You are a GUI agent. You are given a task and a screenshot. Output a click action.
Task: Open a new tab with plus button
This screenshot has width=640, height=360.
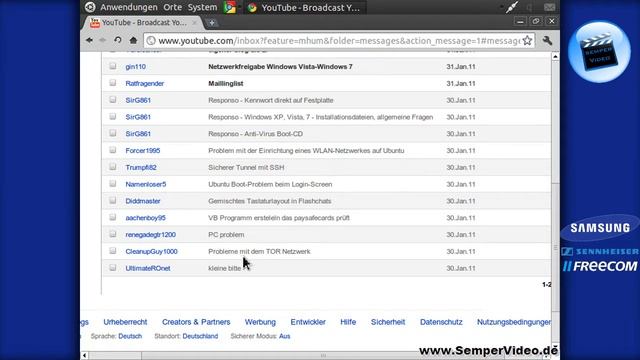pyautogui.click(x=211, y=23)
